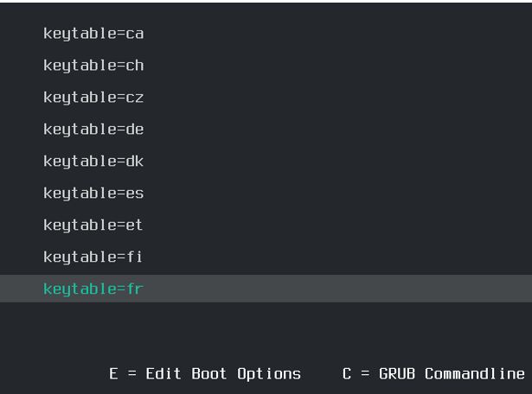Click the "E = Edit Boot Options" hint
The width and height of the screenshot is (532, 394).
coord(205,374)
